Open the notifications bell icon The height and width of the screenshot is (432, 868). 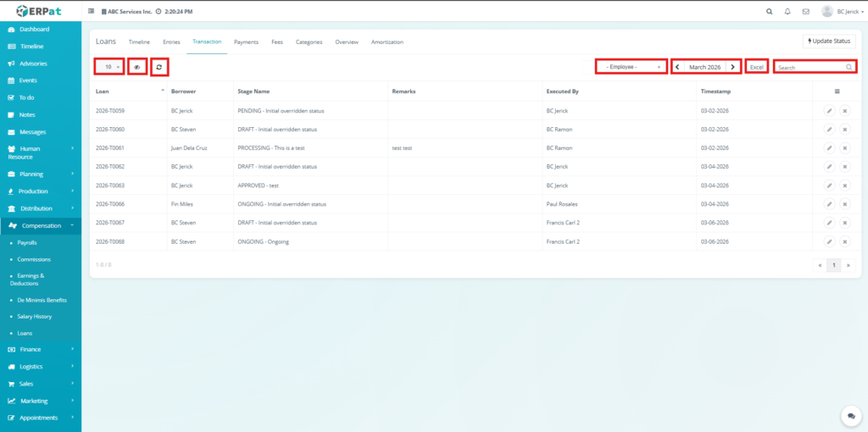point(787,12)
